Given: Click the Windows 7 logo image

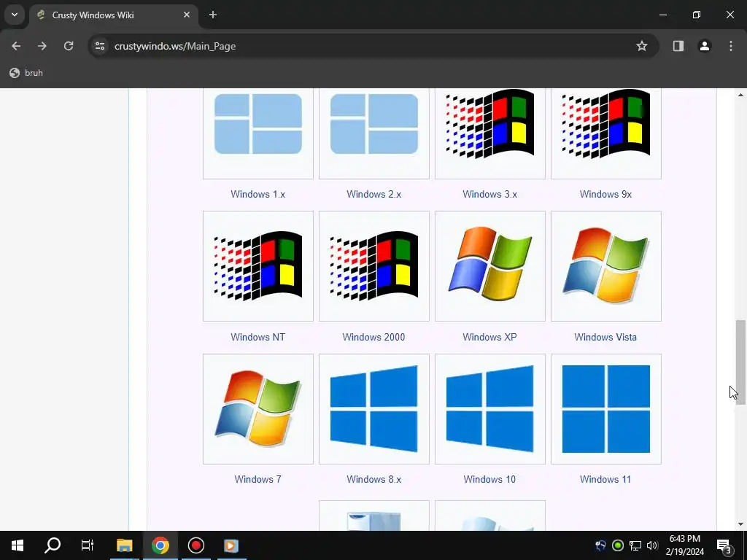Looking at the screenshot, I should point(258,408).
